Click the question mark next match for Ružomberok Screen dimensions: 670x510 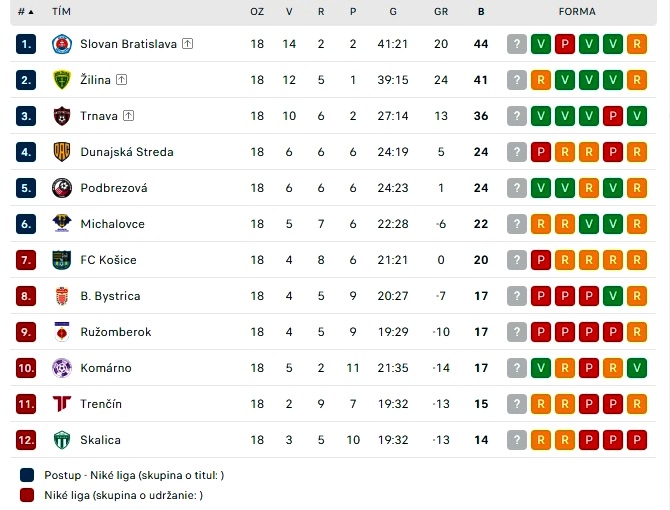[x=517, y=332]
